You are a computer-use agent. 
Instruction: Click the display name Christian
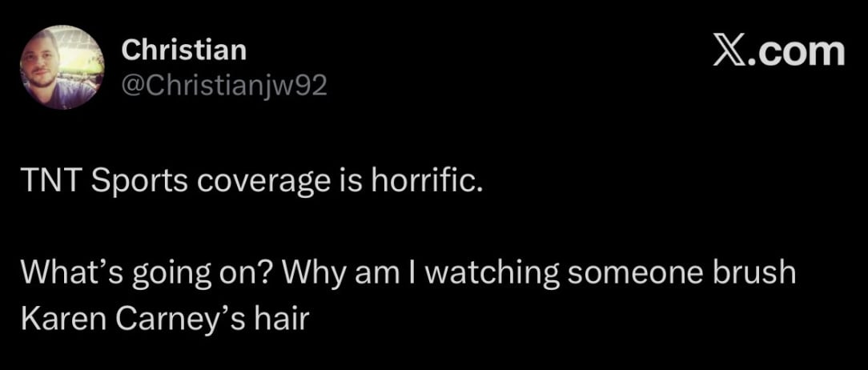[x=184, y=50]
